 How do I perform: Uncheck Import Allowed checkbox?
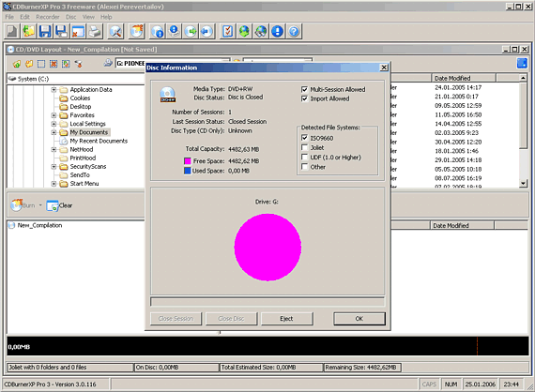click(x=304, y=98)
